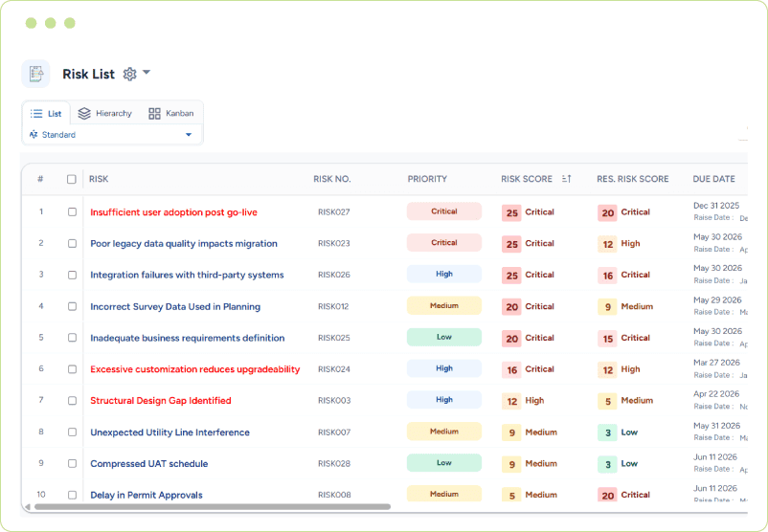Screen dimensions: 768x532
Task: Open 'Incorrect Survey Data Used in Planning' risk
Action: (x=175, y=307)
